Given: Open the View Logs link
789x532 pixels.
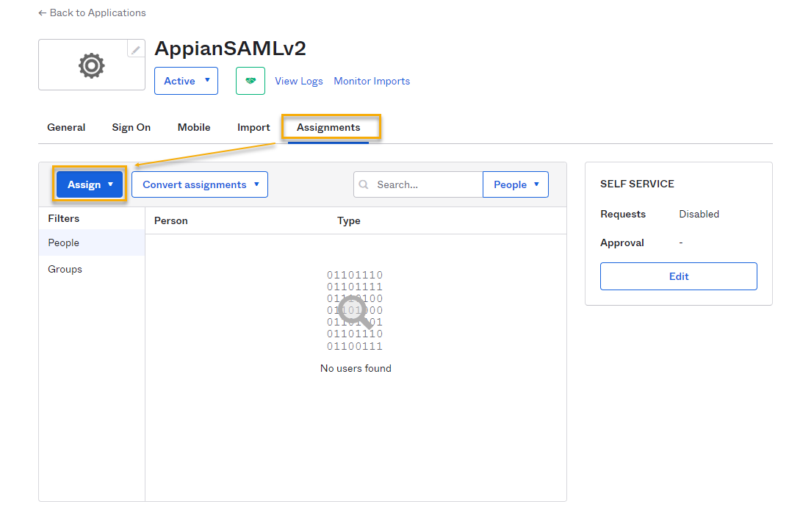Looking at the screenshot, I should click(299, 81).
